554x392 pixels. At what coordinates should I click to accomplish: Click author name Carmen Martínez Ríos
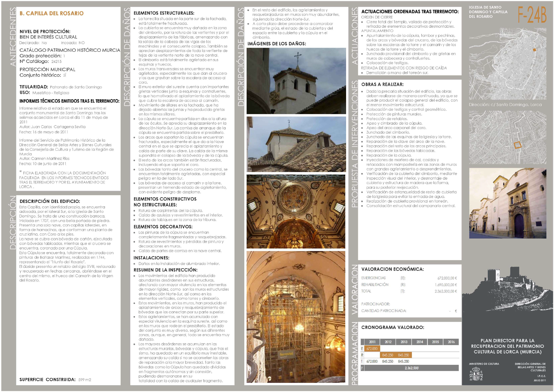[x=50, y=158]
